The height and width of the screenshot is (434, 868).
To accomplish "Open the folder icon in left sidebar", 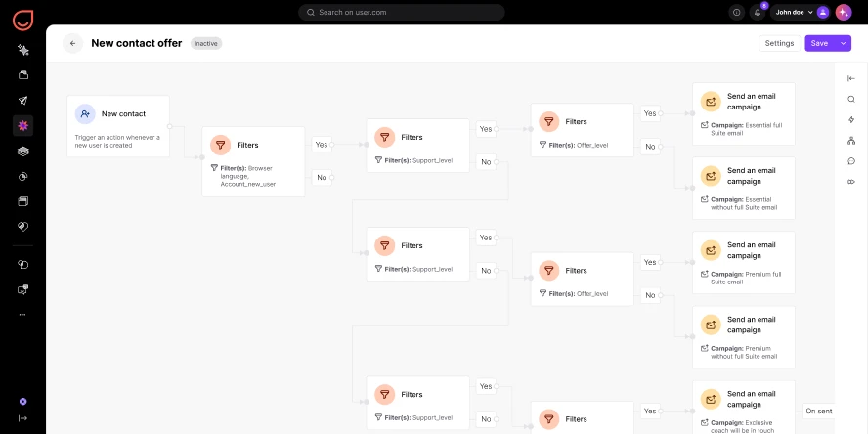I will point(22,75).
